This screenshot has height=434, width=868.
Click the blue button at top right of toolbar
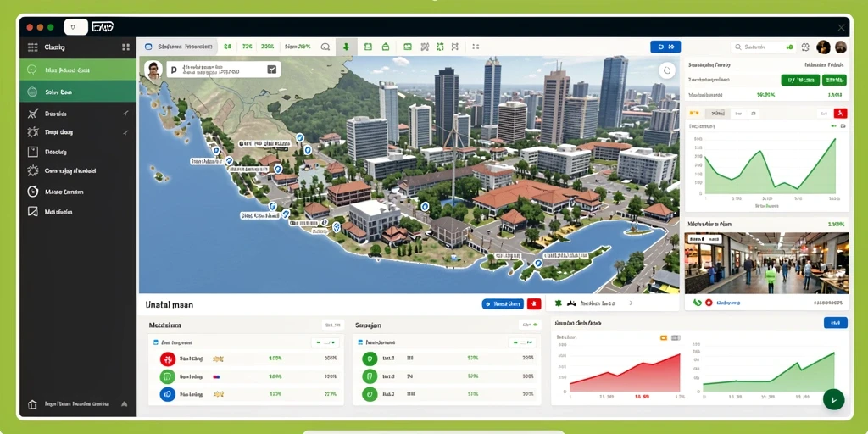coord(665,47)
